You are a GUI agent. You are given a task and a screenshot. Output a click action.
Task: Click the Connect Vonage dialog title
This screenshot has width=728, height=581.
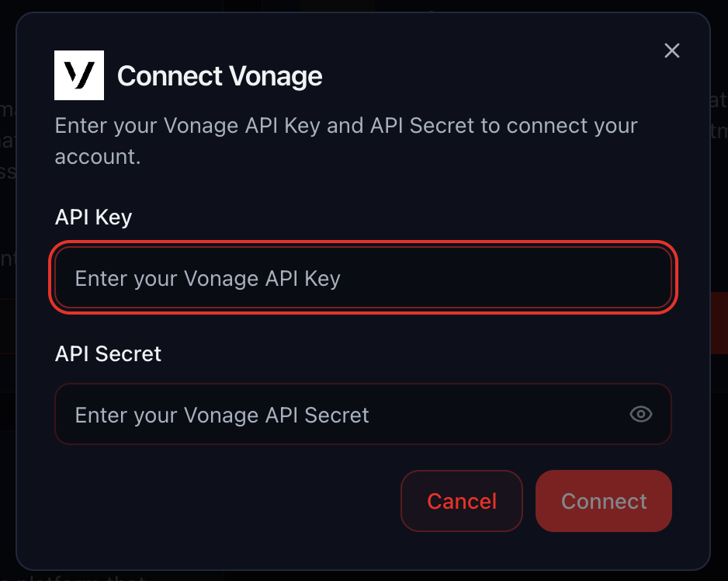pos(220,75)
